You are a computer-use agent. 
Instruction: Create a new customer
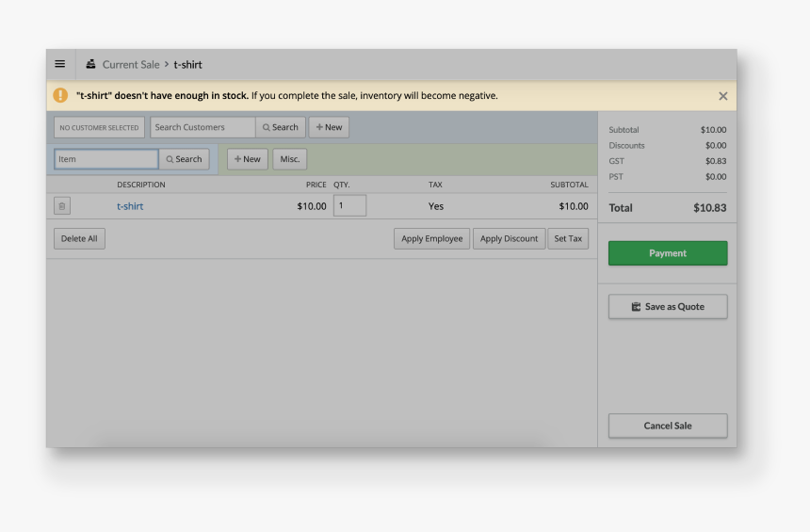coord(329,127)
